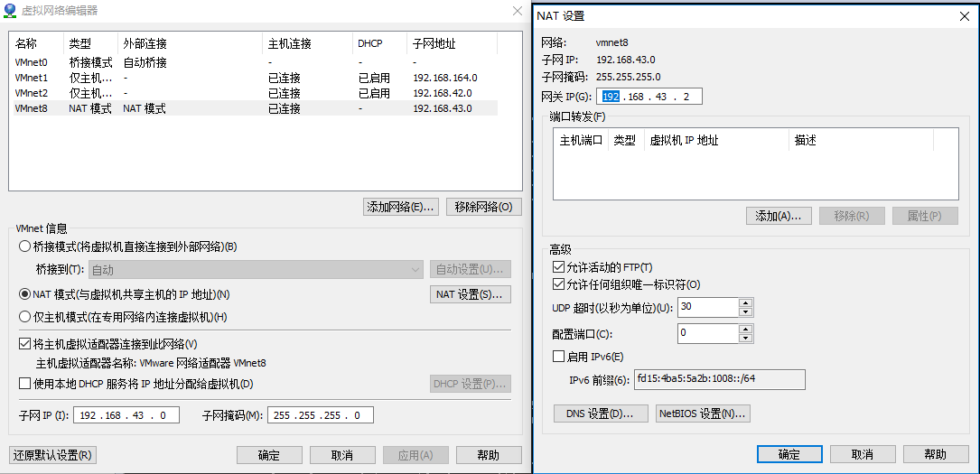The width and height of the screenshot is (980, 474).
Task: Toggle 允许任何组织唯一标识符 checkbox
Action: point(559,284)
